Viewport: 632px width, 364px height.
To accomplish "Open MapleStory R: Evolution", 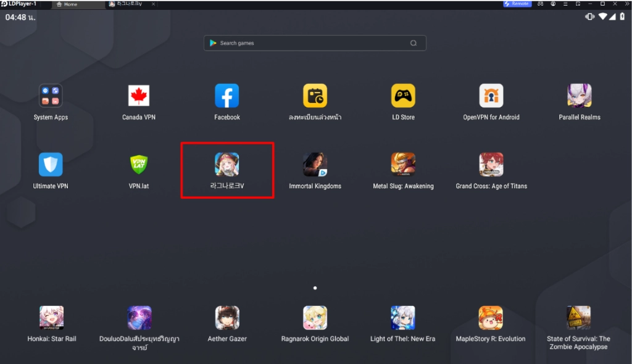I will (x=491, y=318).
